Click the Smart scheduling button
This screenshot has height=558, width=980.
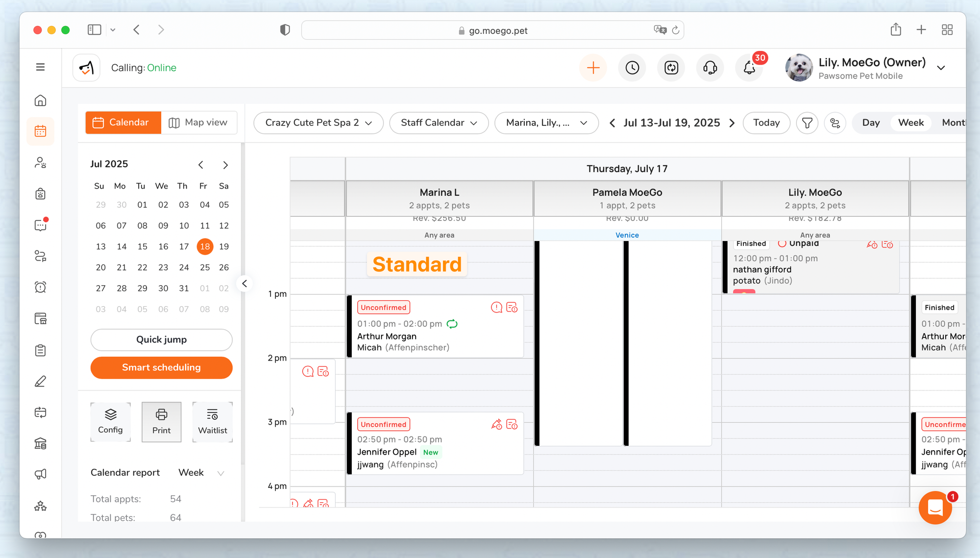pyautogui.click(x=161, y=367)
